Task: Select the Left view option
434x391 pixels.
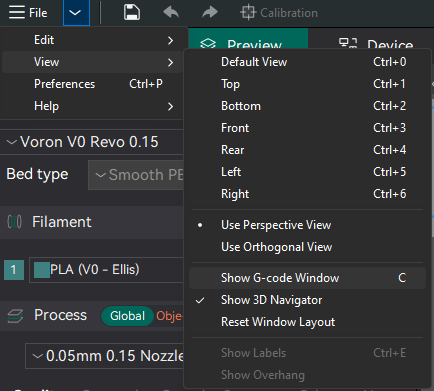Action: tap(307, 172)
